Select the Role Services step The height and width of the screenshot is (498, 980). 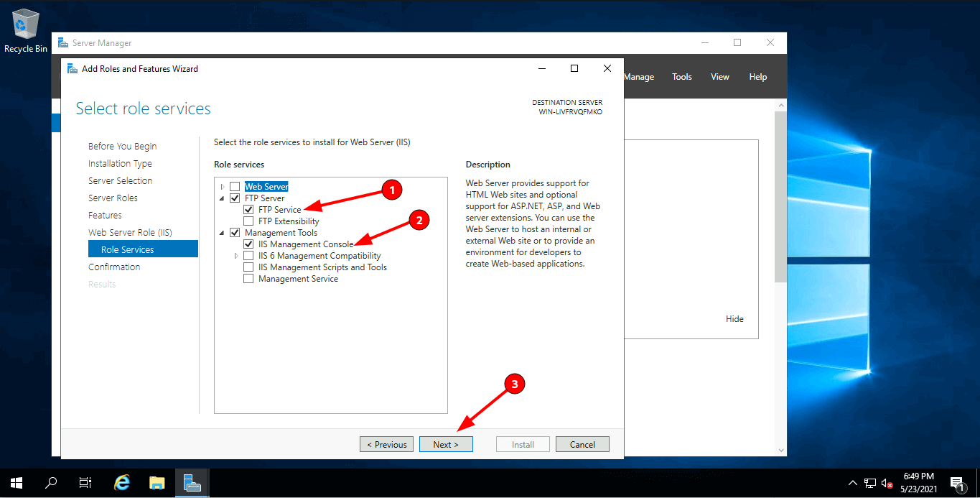(x=143, y=249)
